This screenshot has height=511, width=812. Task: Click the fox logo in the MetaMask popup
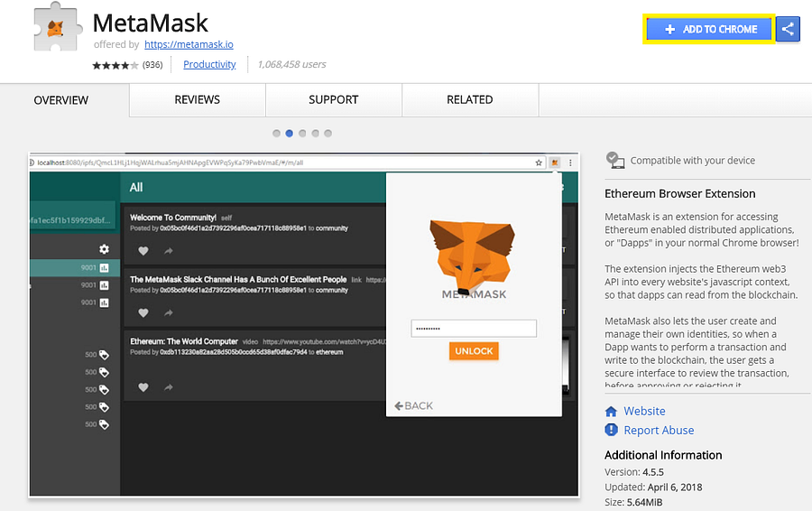472,257
